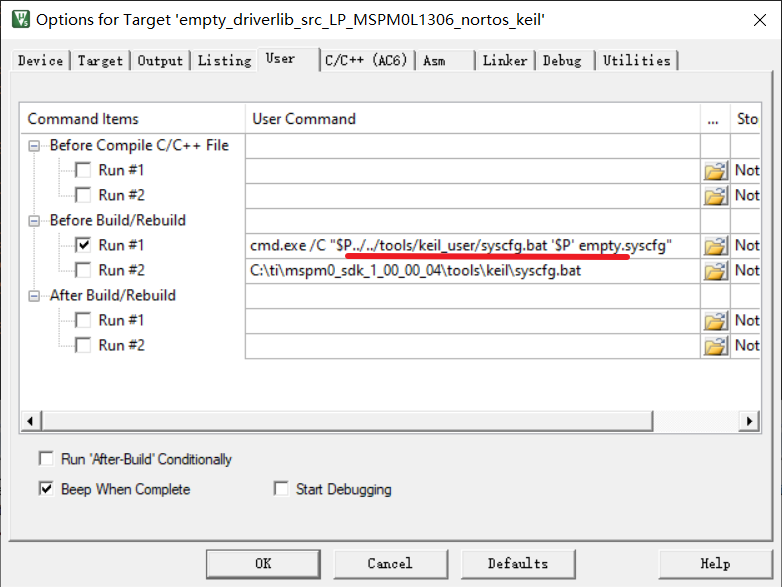782x587 pixels.
Task: Click the horizontal scrollbar thumb
Action: pyautogui.click(x=347, y=421)
